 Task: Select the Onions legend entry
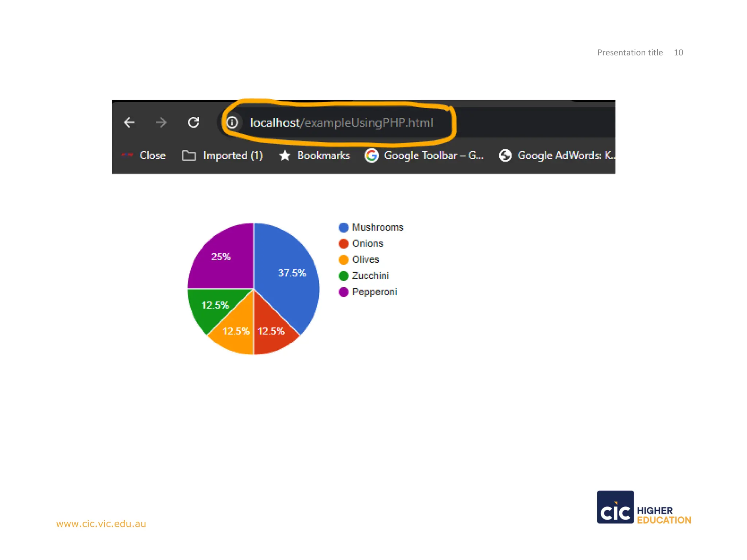tap(367, 244)
